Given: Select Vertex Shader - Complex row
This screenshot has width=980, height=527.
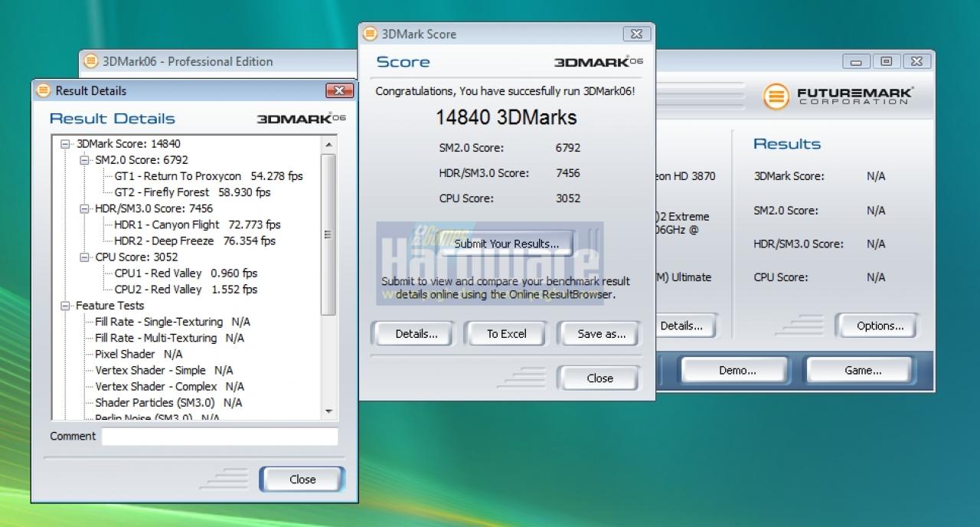Looking at the screenshot, I should (x=169, y=386).
